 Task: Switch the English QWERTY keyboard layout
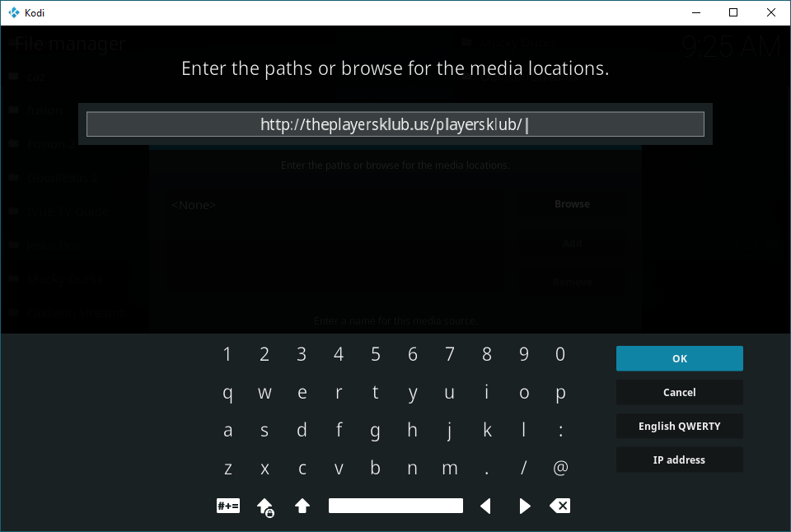pos(679,426)
